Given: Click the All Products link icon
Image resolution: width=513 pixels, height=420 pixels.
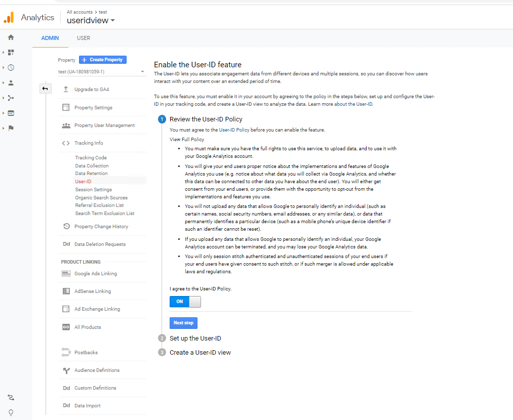Looking at the screenshot, I should point(66,327).
